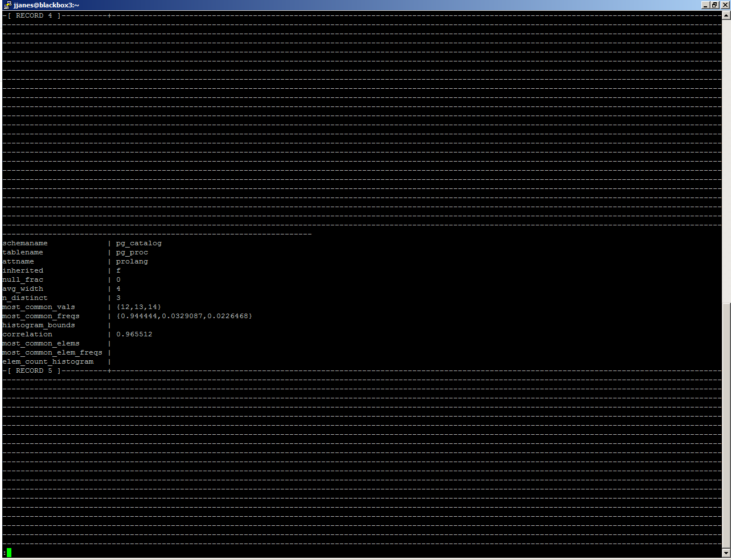Minimize the jjanes@blackbox3 terminal window

706,5
